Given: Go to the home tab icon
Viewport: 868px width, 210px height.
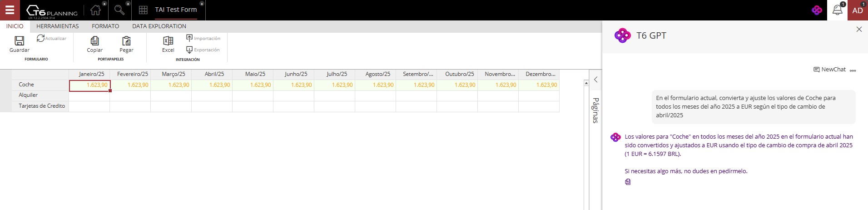Looking at the screenshot, I should [95, 10].
